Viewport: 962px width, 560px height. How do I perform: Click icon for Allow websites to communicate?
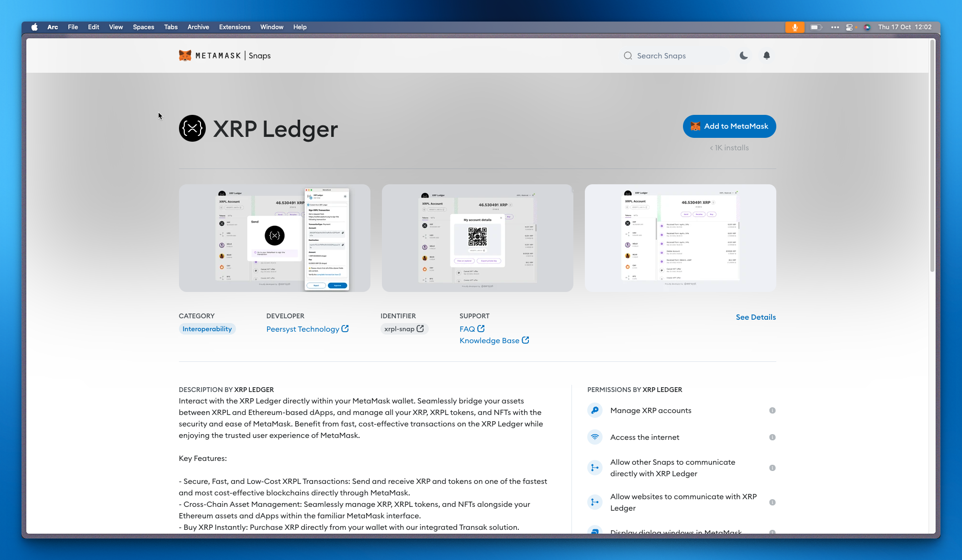click(595, 502)
